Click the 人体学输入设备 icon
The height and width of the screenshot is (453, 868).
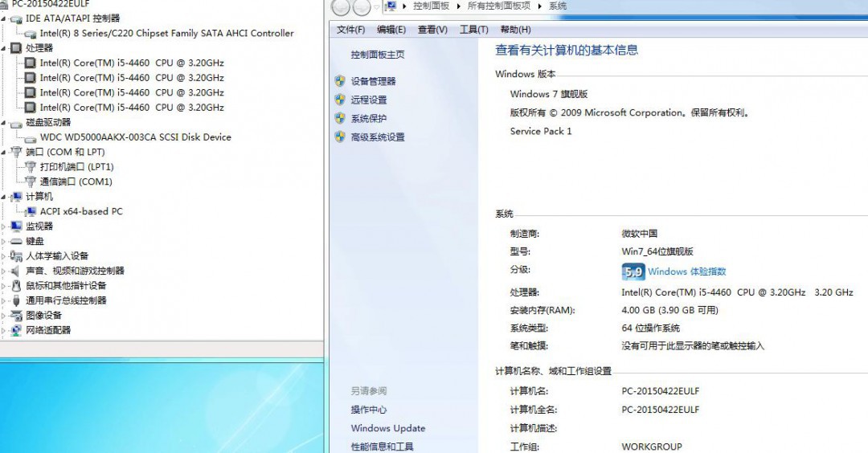point(16,256)
